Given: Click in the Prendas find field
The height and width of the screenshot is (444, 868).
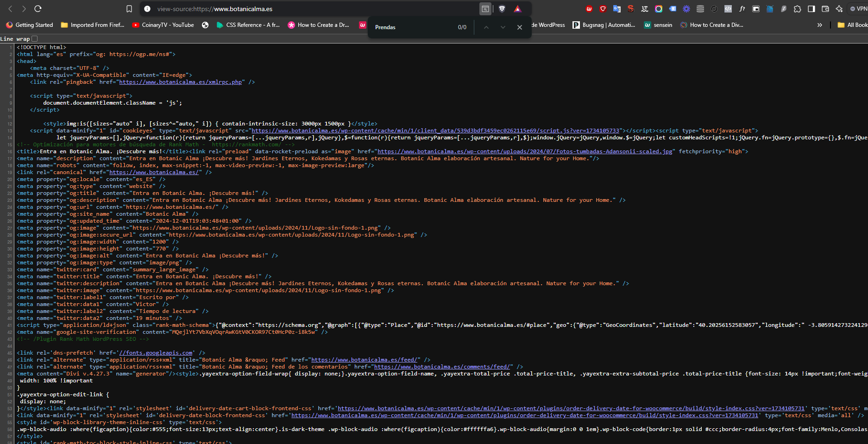Looking at the screenshot, I should (x=412, y=27).
